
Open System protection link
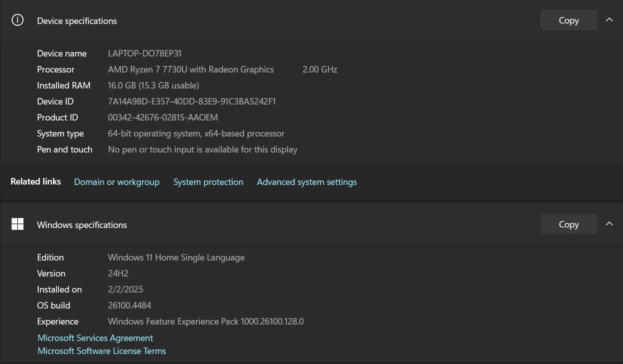(x=208, y=182)
